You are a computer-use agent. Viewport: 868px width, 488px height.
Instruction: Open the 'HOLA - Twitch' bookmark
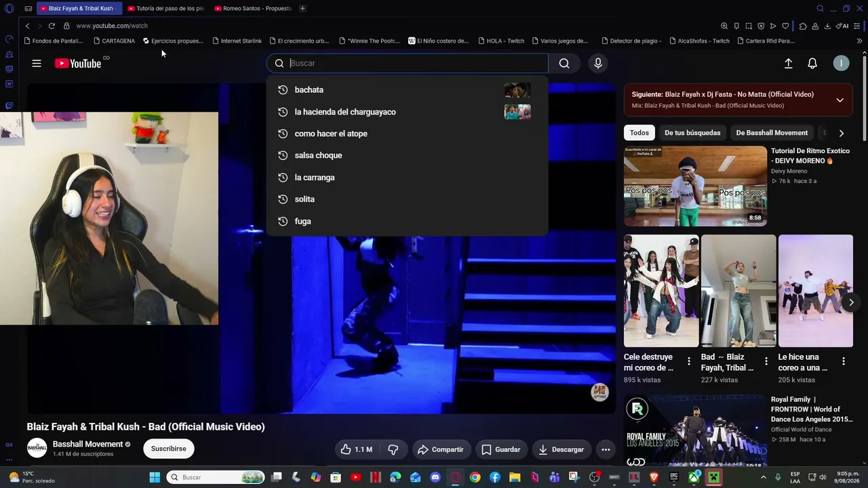pyautogui.click(x=500, y=41)
